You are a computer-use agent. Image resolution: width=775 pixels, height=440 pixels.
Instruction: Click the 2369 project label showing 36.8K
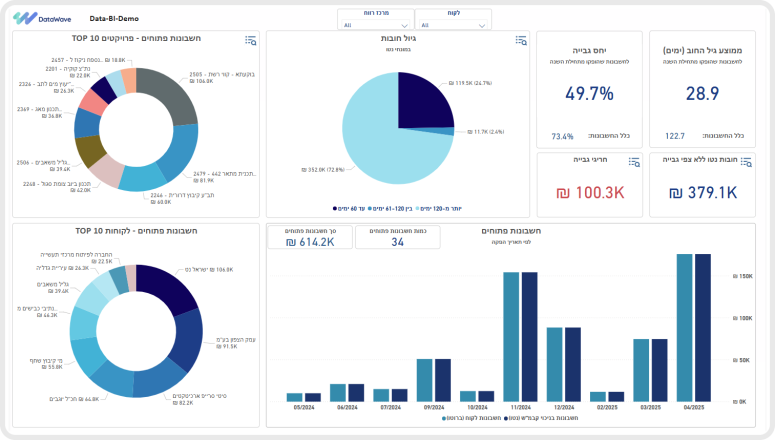point(40,112)
